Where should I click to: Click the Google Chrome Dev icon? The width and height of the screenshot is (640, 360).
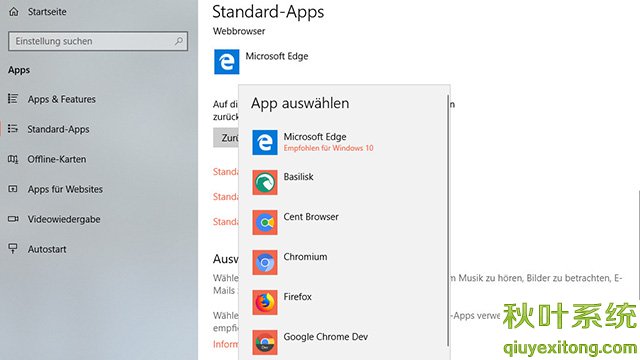(x=265, y=342)
